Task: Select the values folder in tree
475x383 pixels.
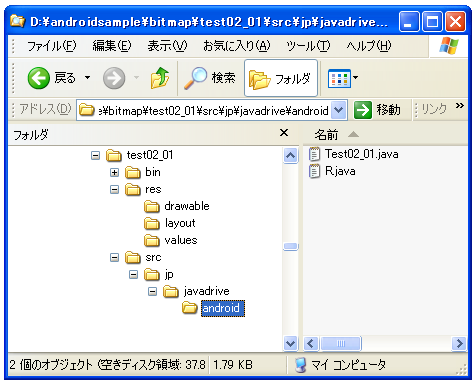Action: point(181,240)
